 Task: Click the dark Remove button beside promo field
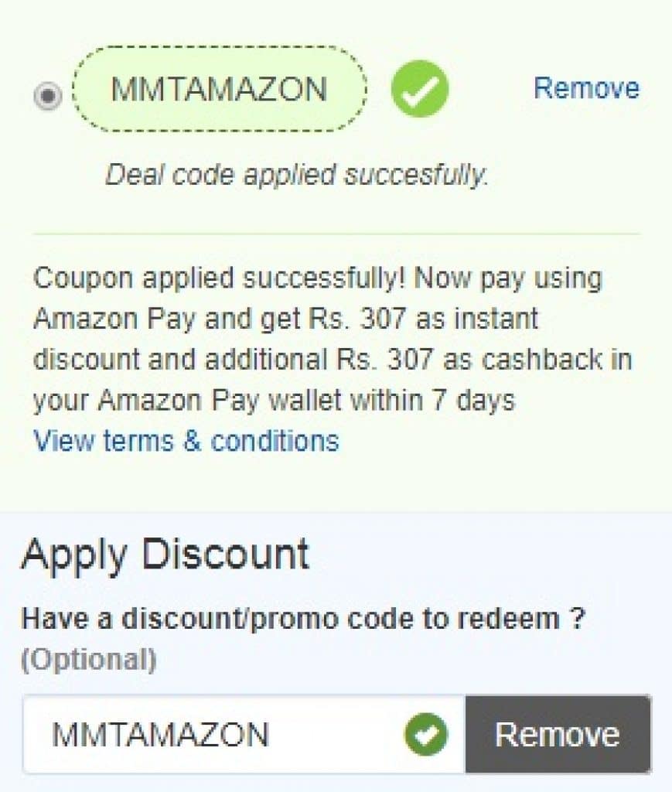coord(558,734)
